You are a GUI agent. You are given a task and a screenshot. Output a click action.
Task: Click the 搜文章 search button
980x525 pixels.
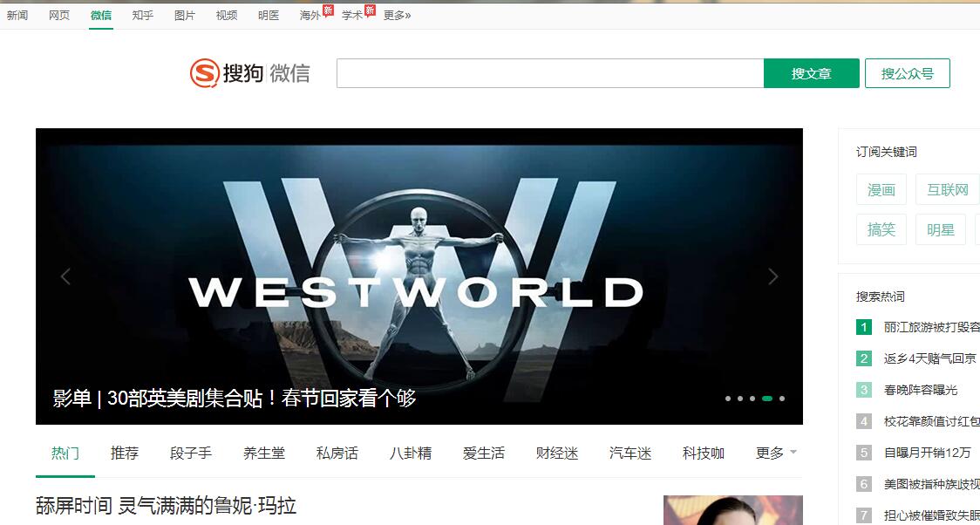point(812,73)
